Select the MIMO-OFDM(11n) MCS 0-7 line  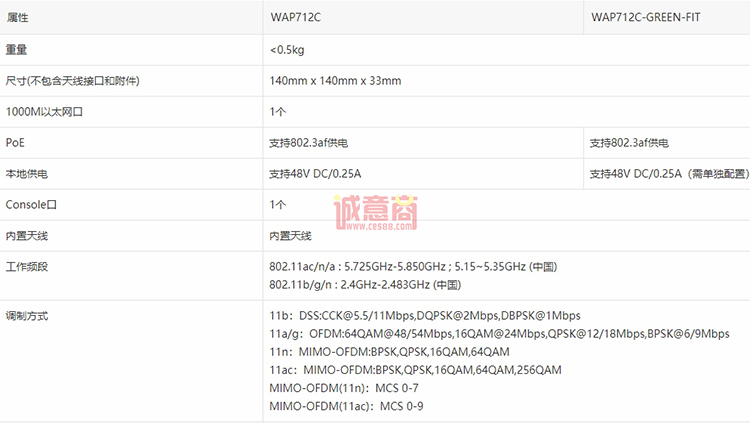click(x=344, y=388)
